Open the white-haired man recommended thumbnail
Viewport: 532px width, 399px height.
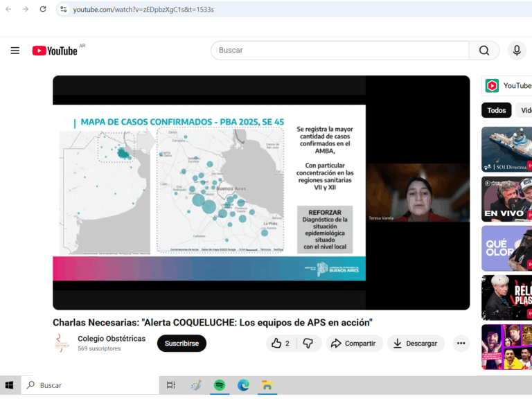507,298
